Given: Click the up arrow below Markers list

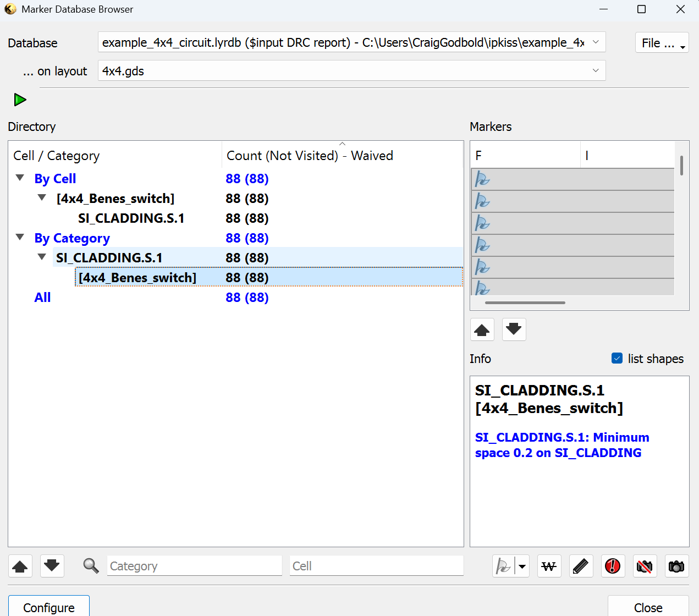Looking at the screenshot, I should pyautogui.click(x=482, y=329).
